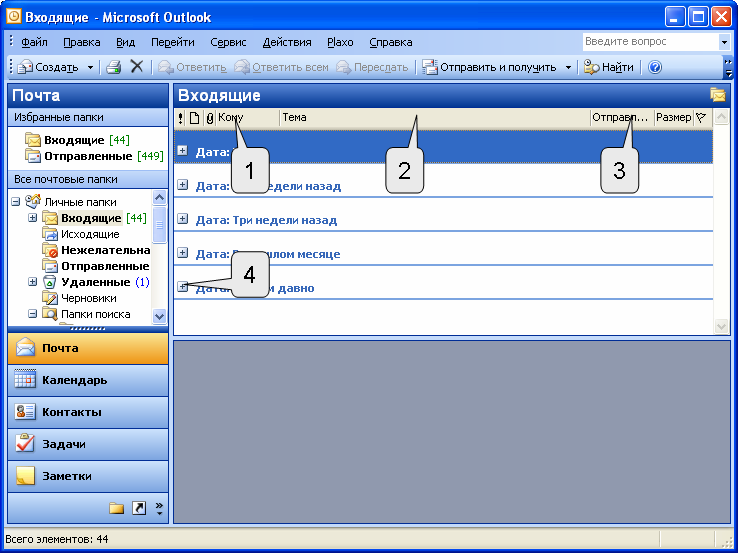Viewport: 738px width, 553px height.
Task: Open the blue help question icon
Action: click(x=655, y=67)
